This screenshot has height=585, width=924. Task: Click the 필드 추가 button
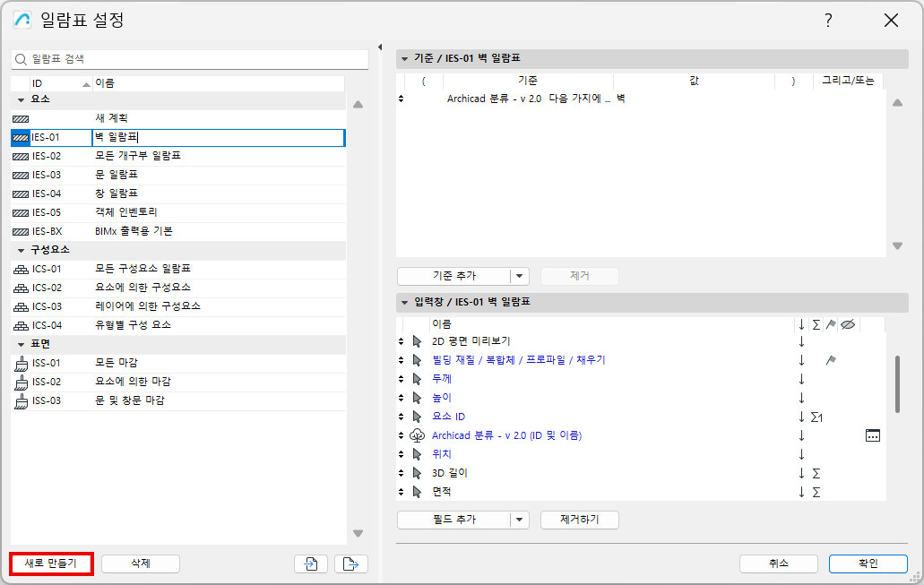[454, 520]
